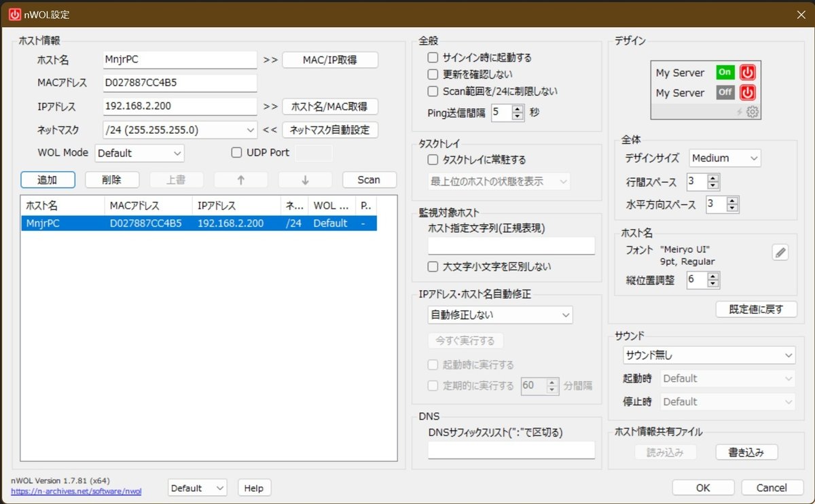Click the 読み込み button

point(666,452)
